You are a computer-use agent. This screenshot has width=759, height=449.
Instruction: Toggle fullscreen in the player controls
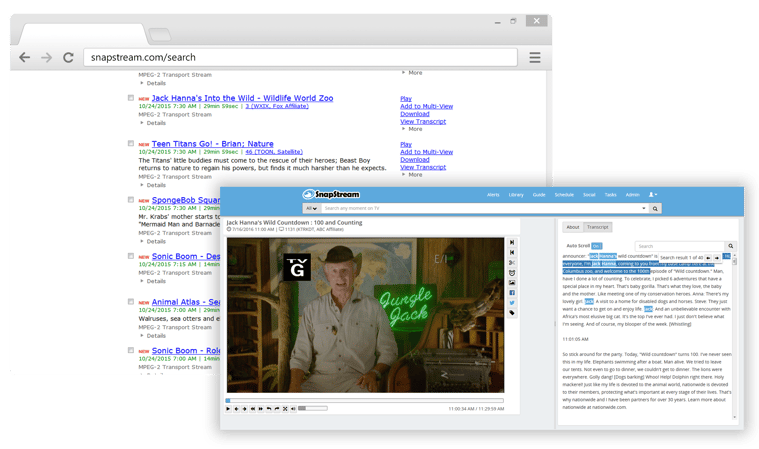(x=284, y=408)
